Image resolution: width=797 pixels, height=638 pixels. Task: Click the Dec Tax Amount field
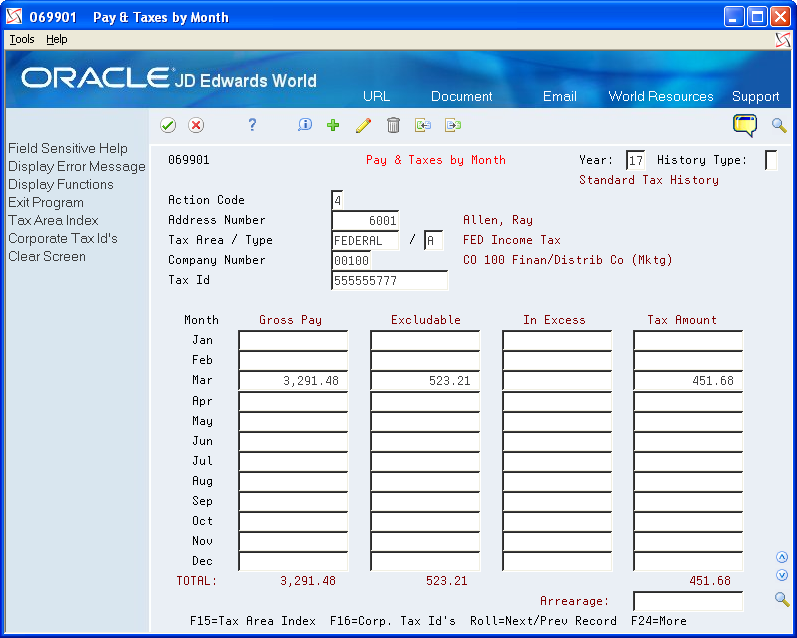click(688, 561)
